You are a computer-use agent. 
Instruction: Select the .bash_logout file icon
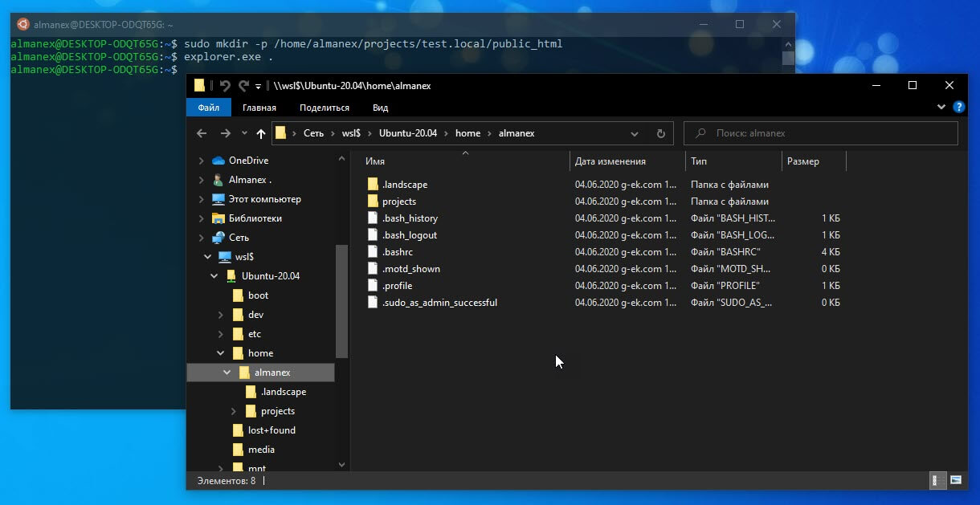(x=373, y=235)
